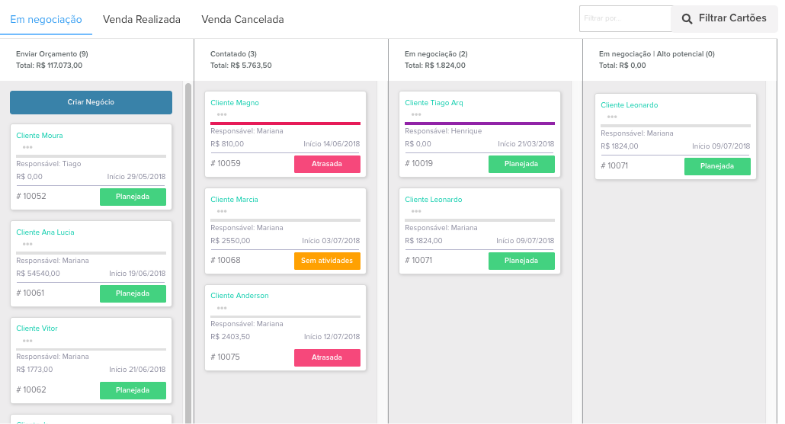Click the ellipsis on Cliente Marcio card
Screen dimensions: 785x424
coord(222,211)
